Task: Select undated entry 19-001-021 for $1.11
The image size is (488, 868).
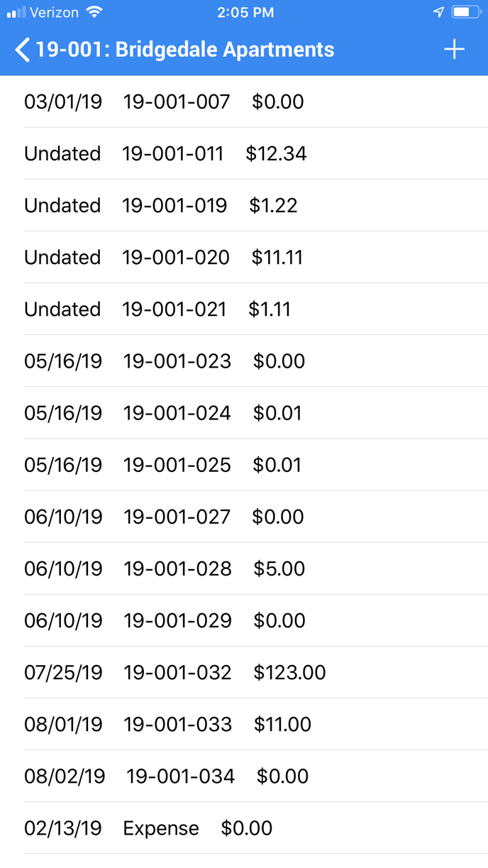Action: 244,309
